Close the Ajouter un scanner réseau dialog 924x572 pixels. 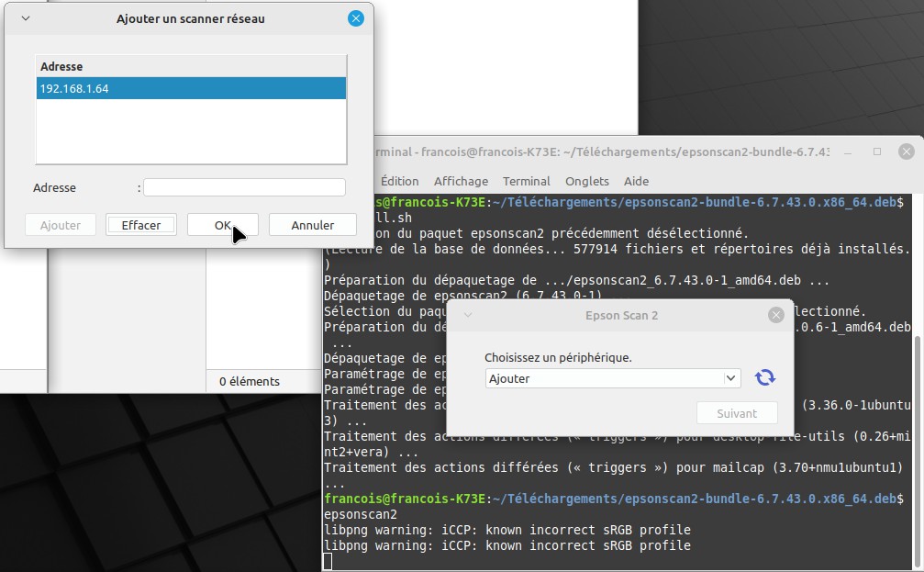pos(356,18)
